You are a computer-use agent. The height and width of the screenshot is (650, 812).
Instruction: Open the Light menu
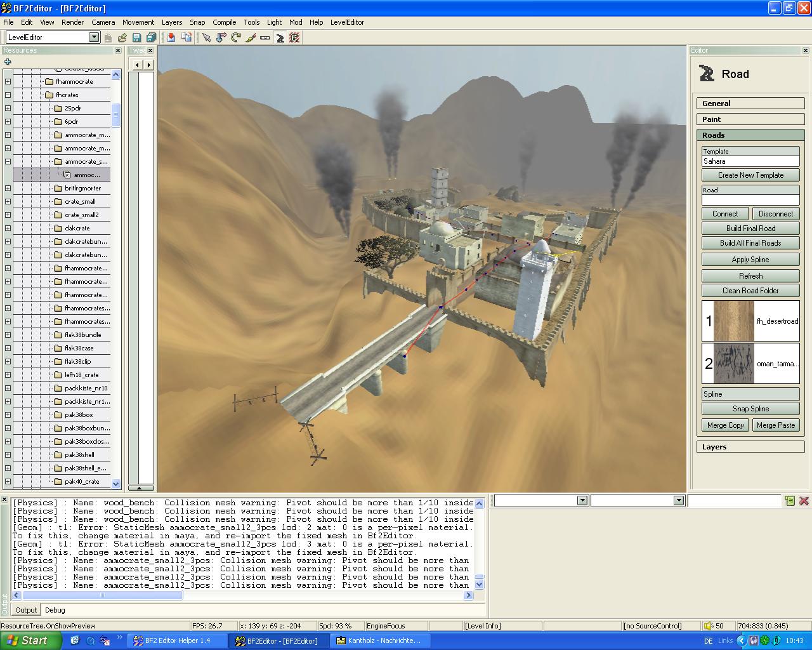(x=274, y=22)
